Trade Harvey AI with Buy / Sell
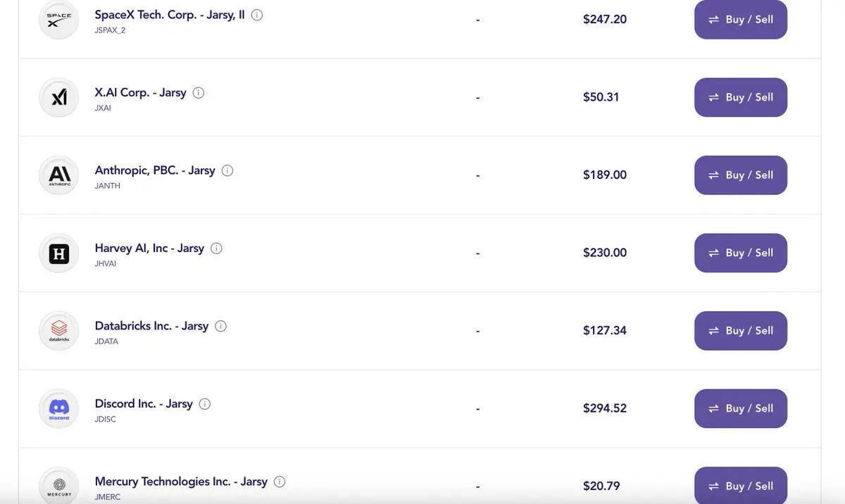The height and width of the screenshot is (504, 845). click(x=741, y=253)
